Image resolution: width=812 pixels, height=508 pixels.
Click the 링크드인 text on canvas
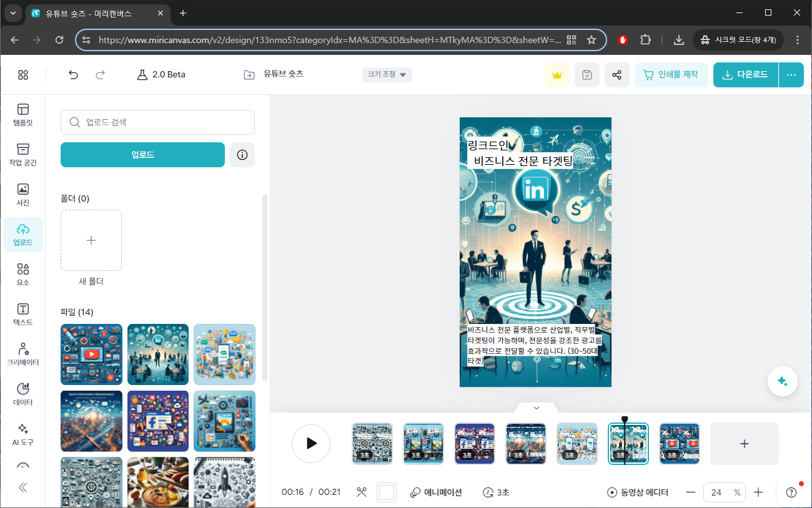coord(488,145)
